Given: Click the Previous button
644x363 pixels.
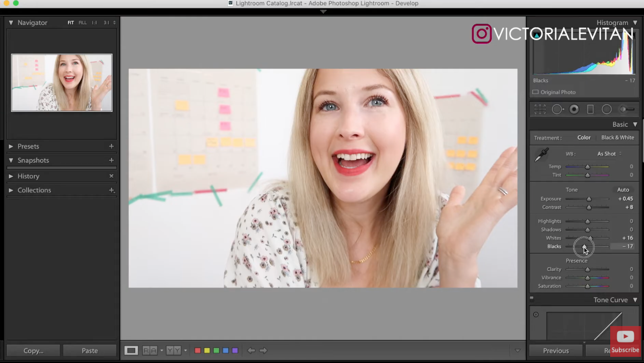Looking at the screenshot, I should pos(555,350).
